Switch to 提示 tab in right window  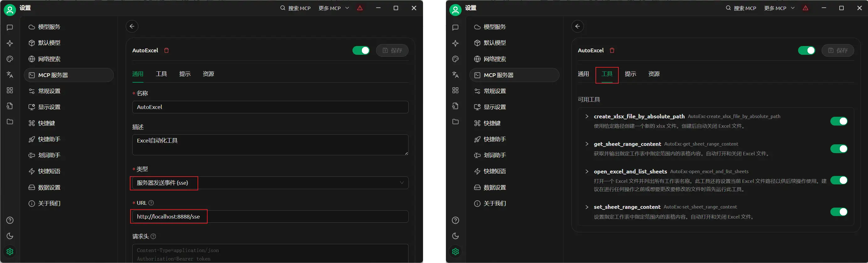[630, 74]
